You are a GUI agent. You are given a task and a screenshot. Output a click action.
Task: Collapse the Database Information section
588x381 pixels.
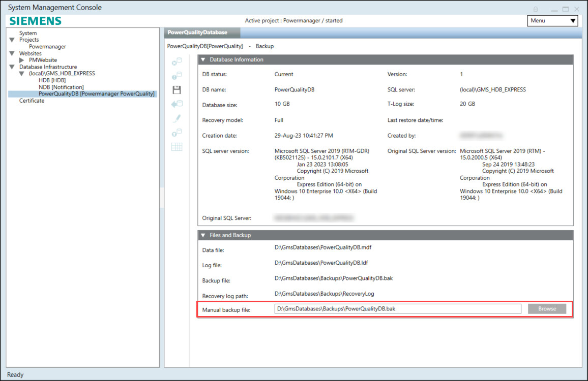pos(203,60)
